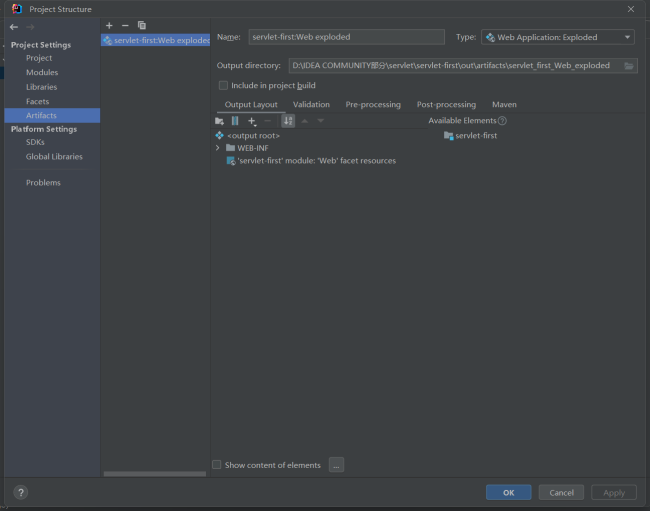Add a new artifact with plus icon
The width and height of the screenshot is (650, 511).
[x=109, y=26]
